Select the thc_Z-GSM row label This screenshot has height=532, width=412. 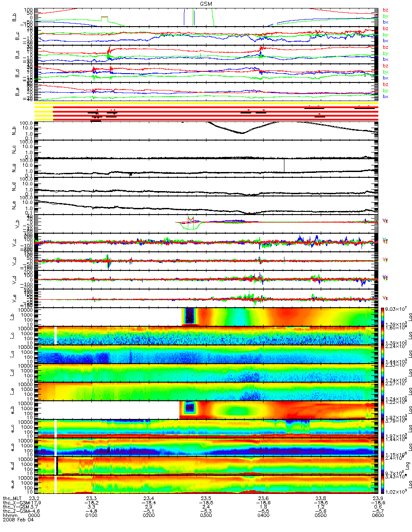pyautogui.click(x=16, y=512)
